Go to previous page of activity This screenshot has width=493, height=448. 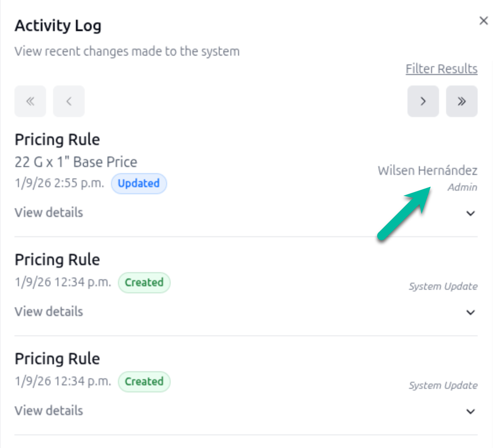point(69,101)
